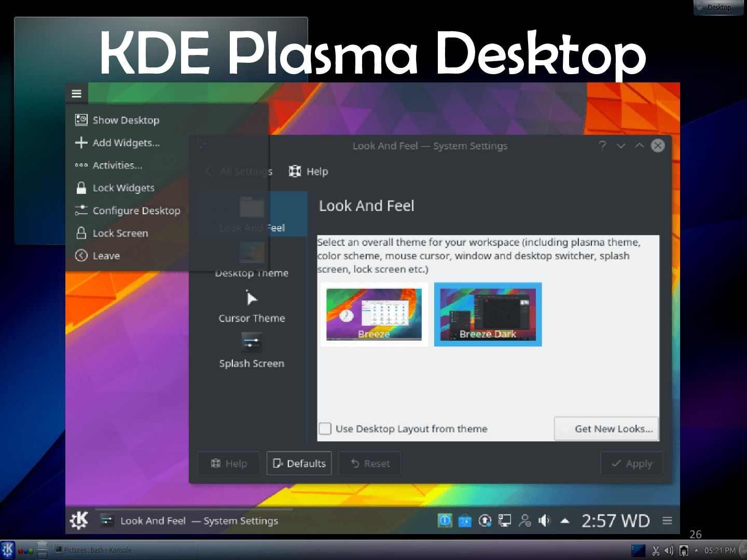Open the Desktop Theme category
This screenshot has width=747, height=560.
tap(252, 261)
